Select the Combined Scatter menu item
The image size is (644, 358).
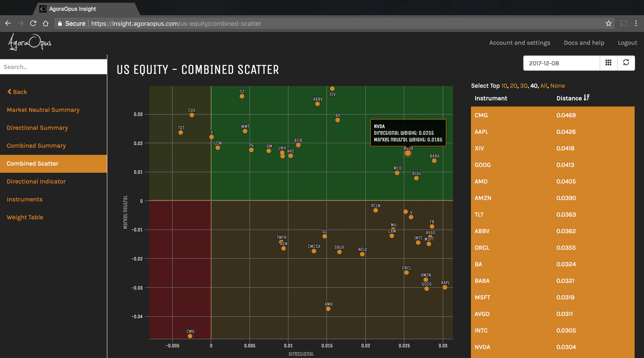(x=53, y=164)
